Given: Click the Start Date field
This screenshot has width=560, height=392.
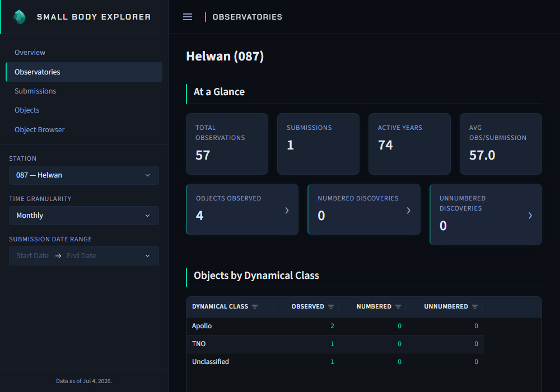Looking at the screenshot, I should tap(32, 256).
